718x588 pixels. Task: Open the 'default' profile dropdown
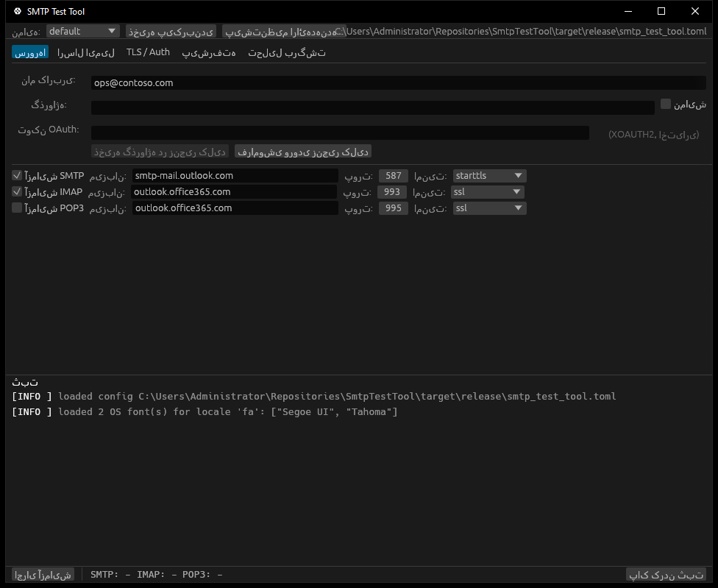coord(83,31)
